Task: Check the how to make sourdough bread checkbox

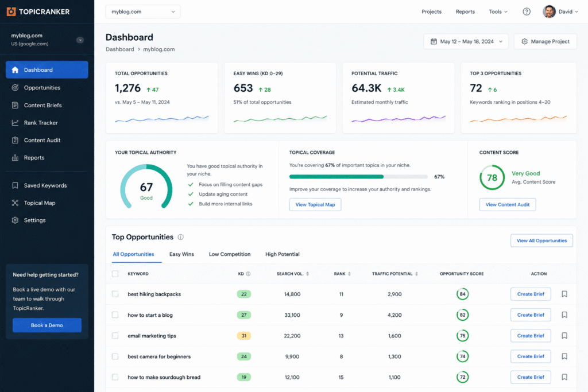Action: 115,377
